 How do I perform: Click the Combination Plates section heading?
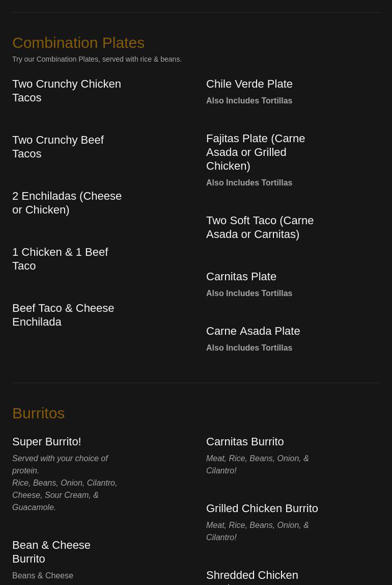[78, 42]
